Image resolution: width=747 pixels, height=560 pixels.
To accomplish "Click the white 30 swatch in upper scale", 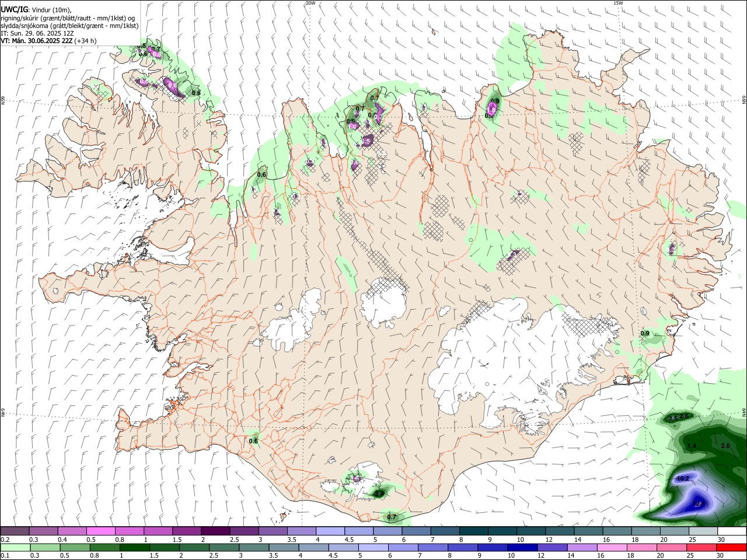I will click(x=732, y=531).
